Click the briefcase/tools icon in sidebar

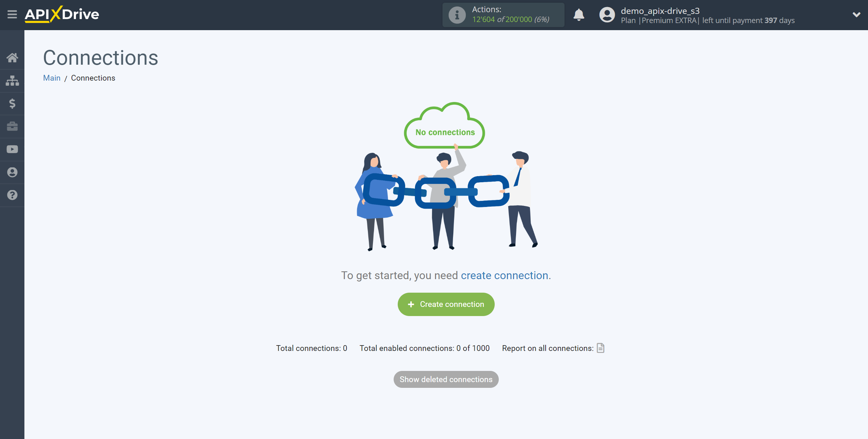12,126
